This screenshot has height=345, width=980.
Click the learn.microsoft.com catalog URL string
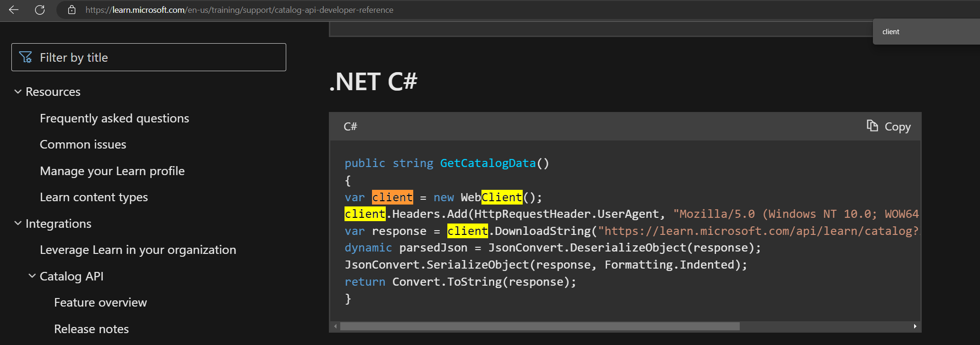click(759, 231)
